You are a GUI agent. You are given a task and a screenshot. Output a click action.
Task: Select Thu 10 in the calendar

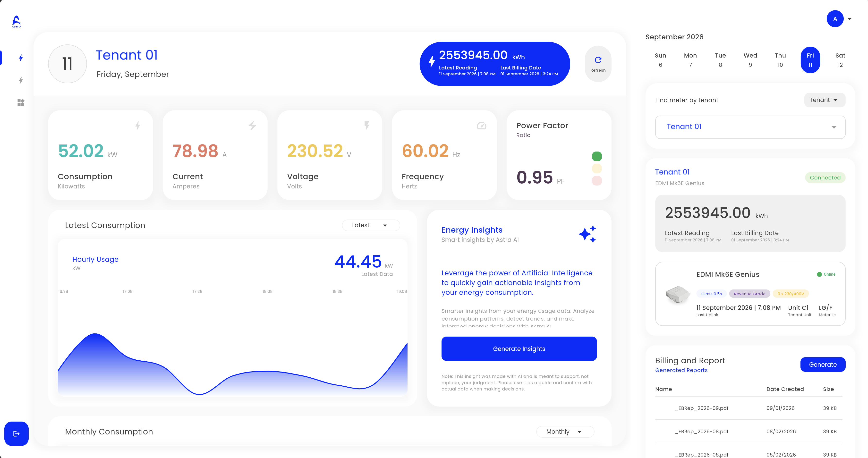tap(780, 60)
